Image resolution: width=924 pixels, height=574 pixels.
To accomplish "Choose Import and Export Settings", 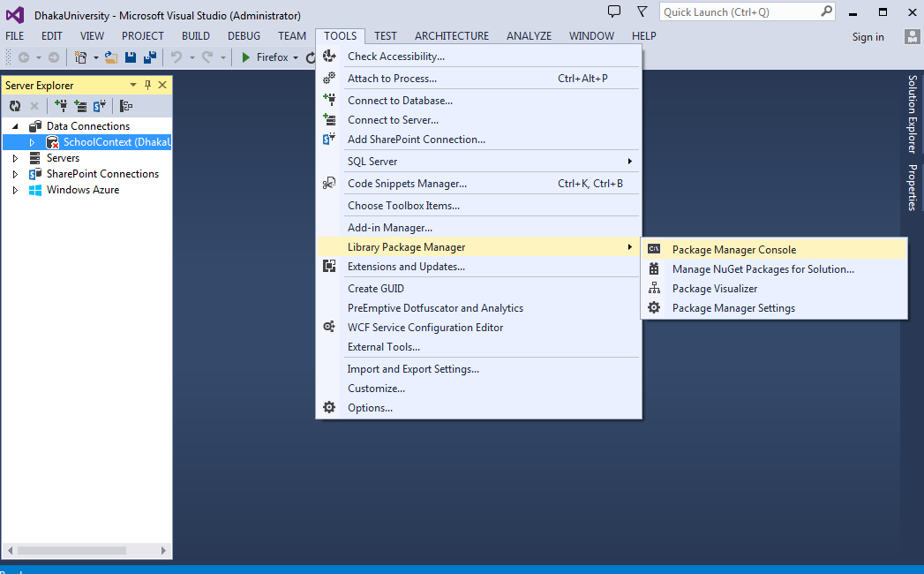I will [x=478, y=369].
